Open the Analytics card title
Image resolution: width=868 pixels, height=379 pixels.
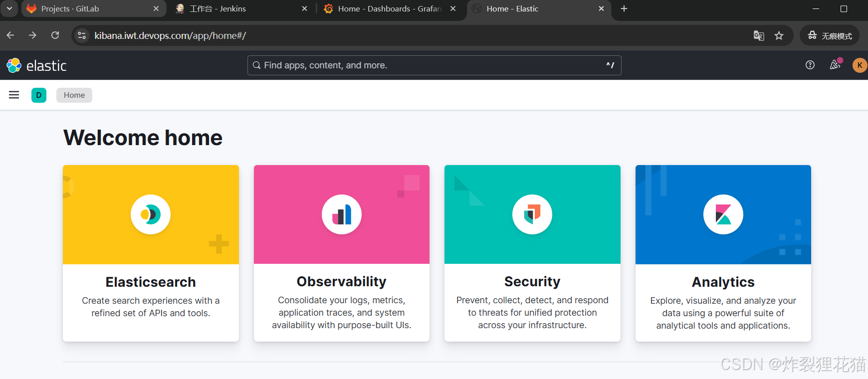723,282
